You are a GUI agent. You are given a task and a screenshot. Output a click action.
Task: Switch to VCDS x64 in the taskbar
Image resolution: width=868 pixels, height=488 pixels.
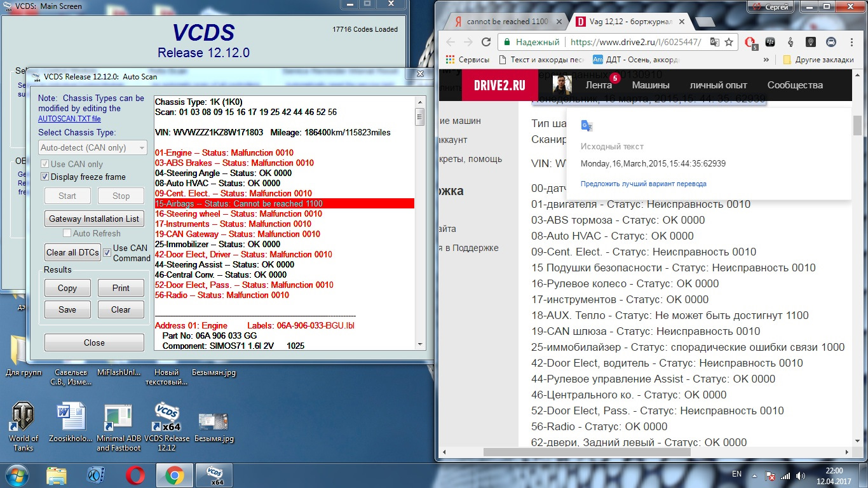214,475
